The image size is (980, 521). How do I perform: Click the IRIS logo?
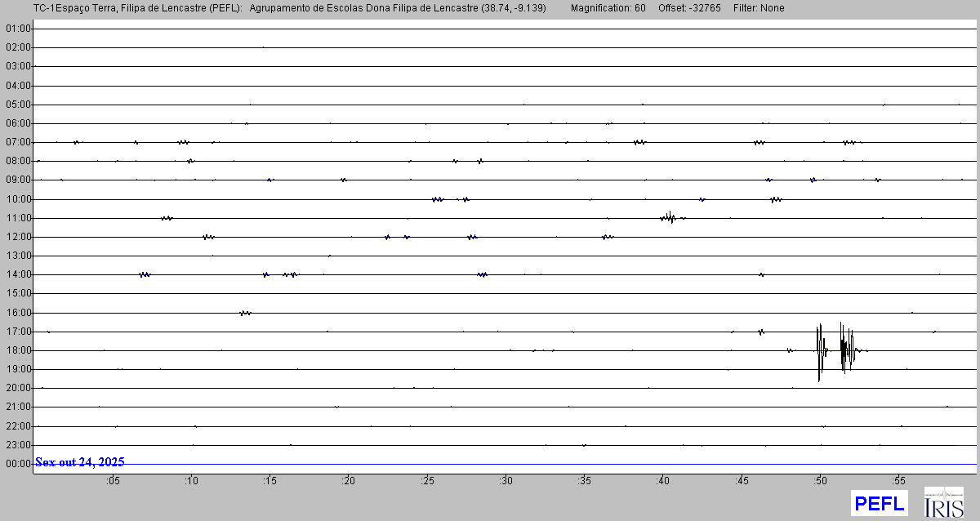[x=943, y=502]
